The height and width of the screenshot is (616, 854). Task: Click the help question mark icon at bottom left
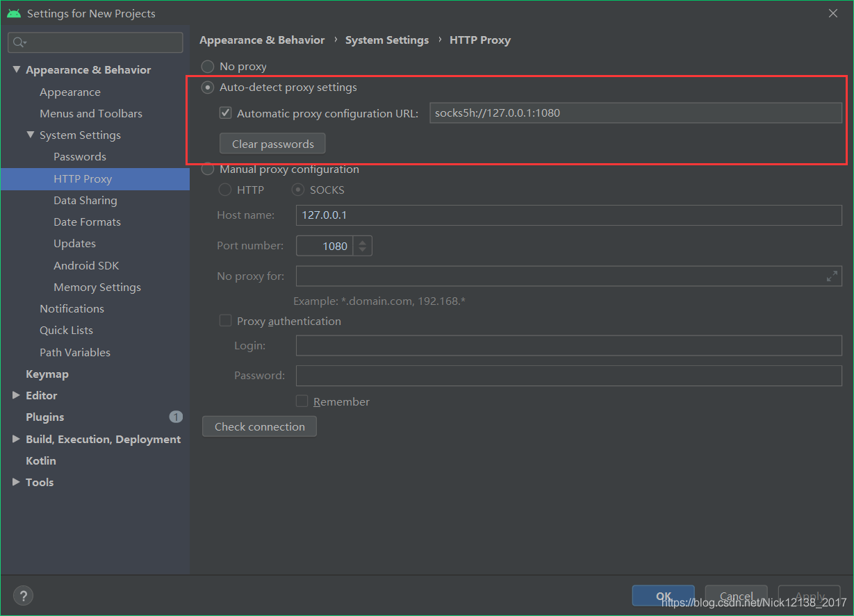pos(23,595)
